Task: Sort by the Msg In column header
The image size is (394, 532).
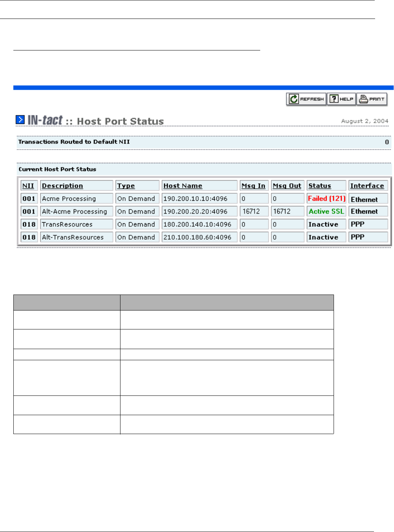Action: (254, 186)
